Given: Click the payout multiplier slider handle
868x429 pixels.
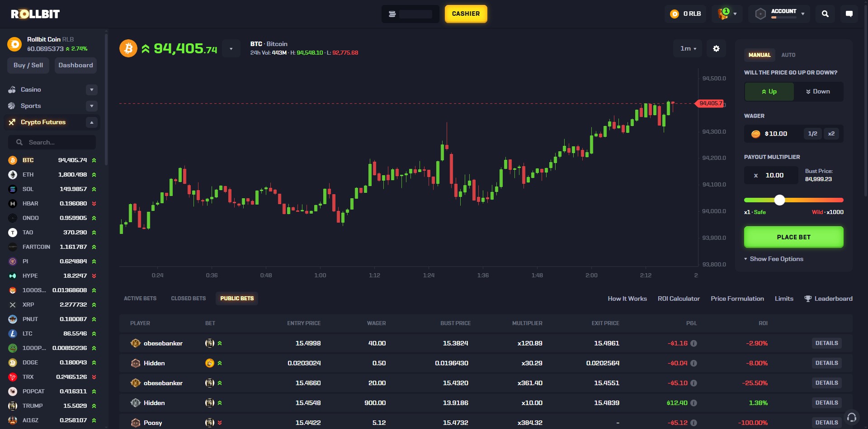Looking at the screenshot, I should [x=779, y=200].
